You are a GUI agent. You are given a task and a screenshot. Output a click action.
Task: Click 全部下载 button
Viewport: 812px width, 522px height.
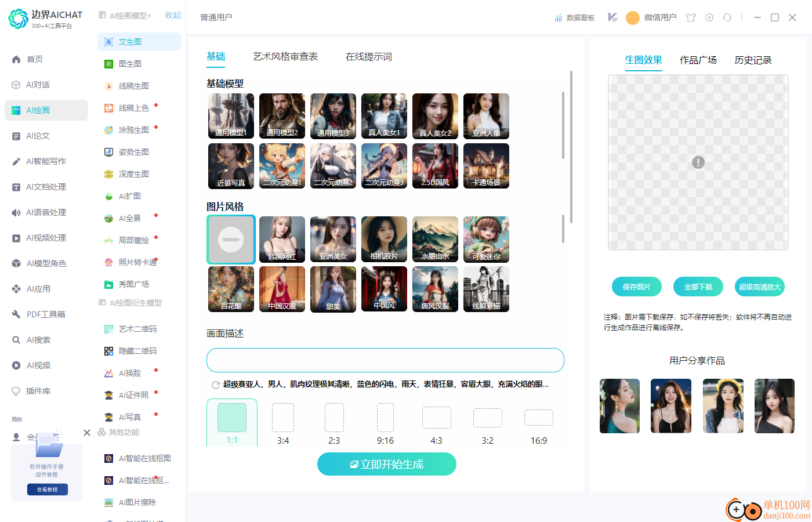(698, 287)
